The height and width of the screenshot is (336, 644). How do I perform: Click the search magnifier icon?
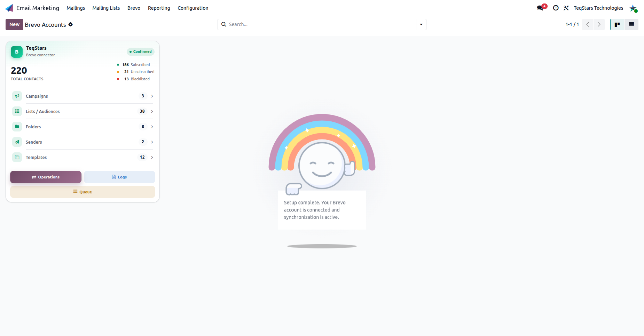224,24
